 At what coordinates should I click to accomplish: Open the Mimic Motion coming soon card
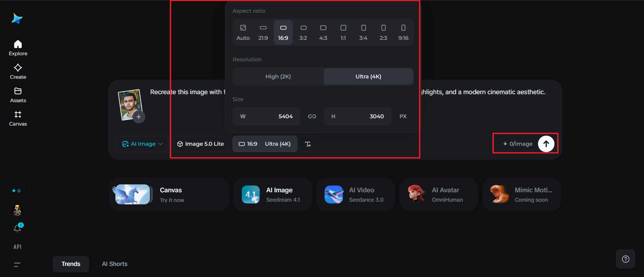coord(521,195)
